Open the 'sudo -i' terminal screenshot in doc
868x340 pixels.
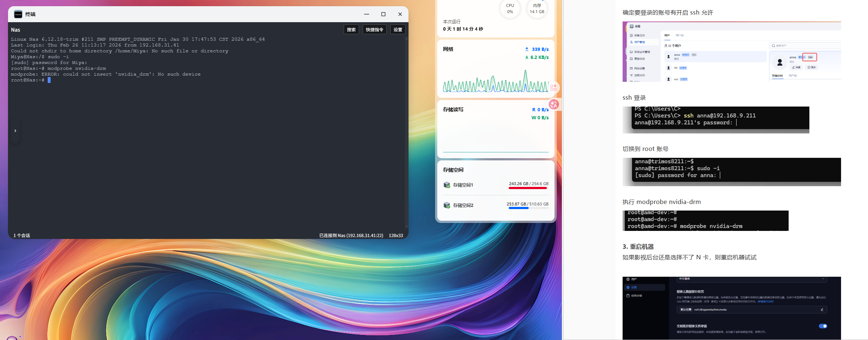click(732, 172)
